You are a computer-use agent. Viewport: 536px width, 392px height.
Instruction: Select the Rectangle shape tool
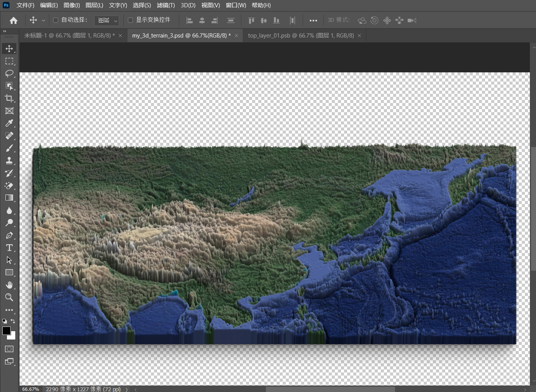click(9, 273)
